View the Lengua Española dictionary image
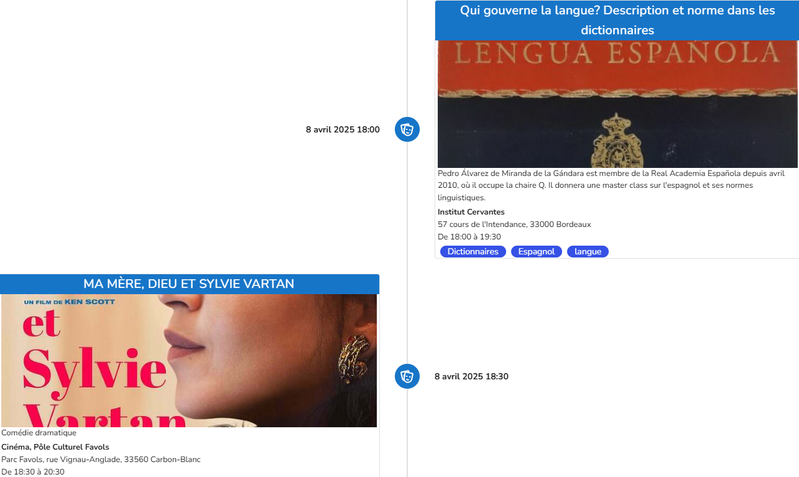 pos(617,104)
